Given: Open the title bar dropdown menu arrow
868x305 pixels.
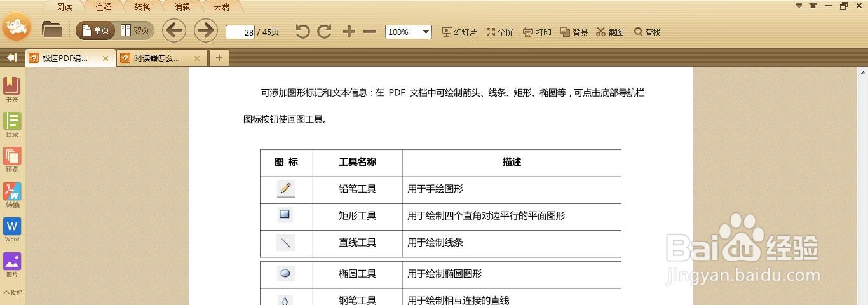Looking at the screenshot, I should click(x=799, y=5).
